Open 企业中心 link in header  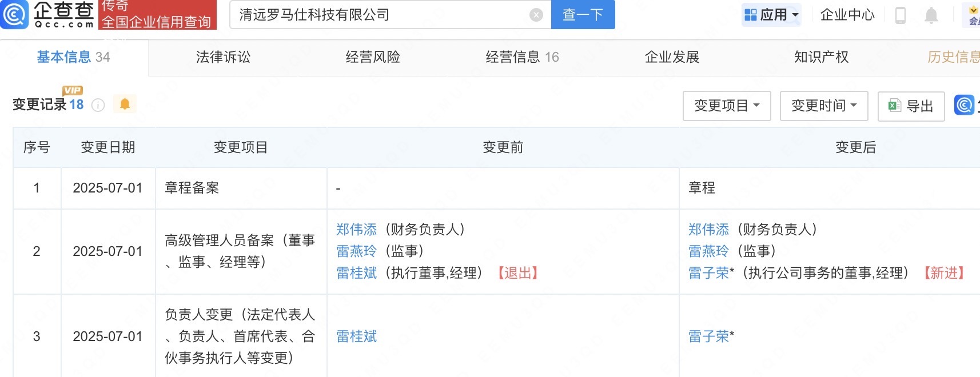[x=847, y=15]
